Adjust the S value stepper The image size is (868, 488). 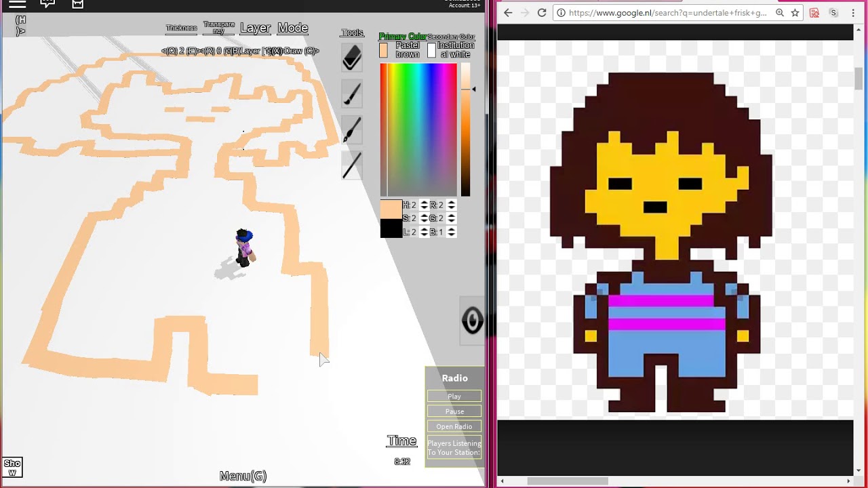pos(424,218)
